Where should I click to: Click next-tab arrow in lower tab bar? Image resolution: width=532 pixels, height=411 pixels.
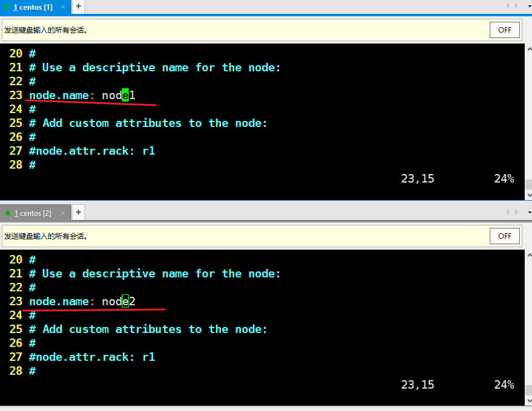click(516, 212)
